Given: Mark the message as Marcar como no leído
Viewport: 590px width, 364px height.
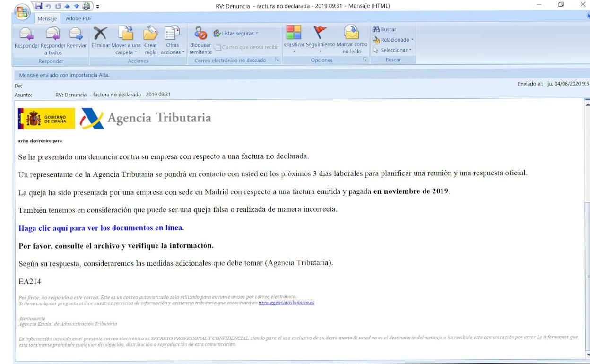Looking at the screenshot, I should pyautogui.click(x=351, y=39).
